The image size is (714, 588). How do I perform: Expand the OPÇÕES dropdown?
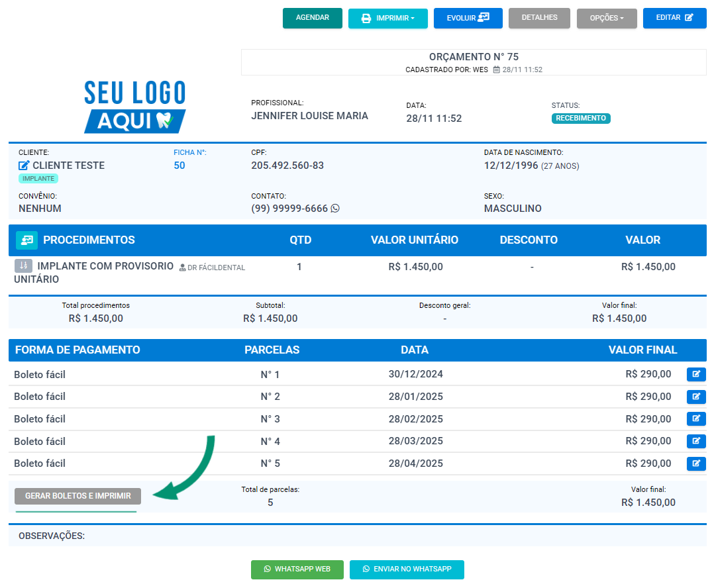pyautogui.click(x=607, y=18)
